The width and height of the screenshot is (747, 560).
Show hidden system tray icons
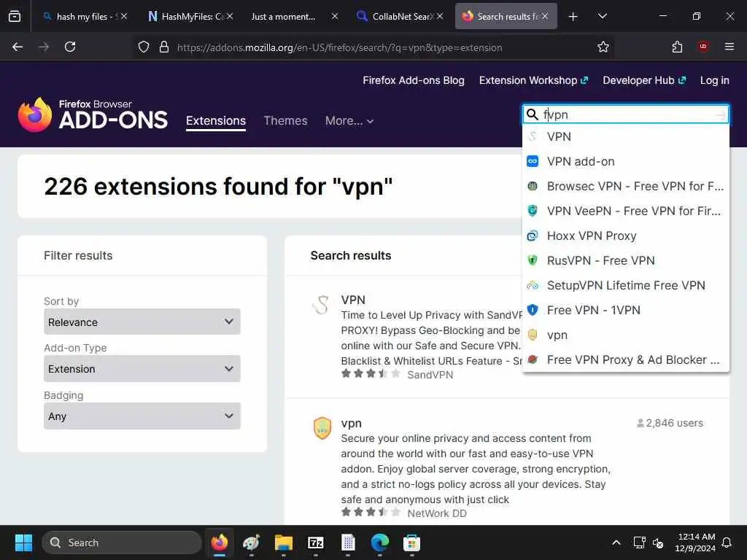(616, 542)
